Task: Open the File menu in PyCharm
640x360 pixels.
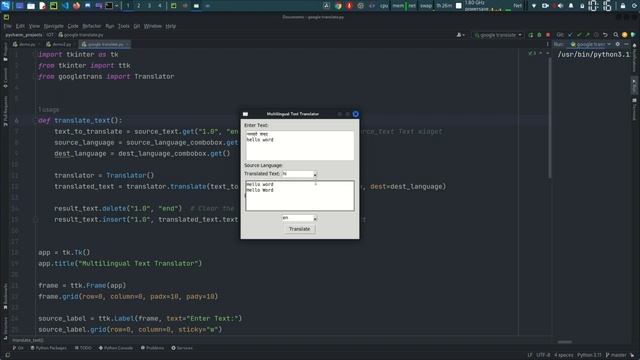Action: tap(7, 26)
